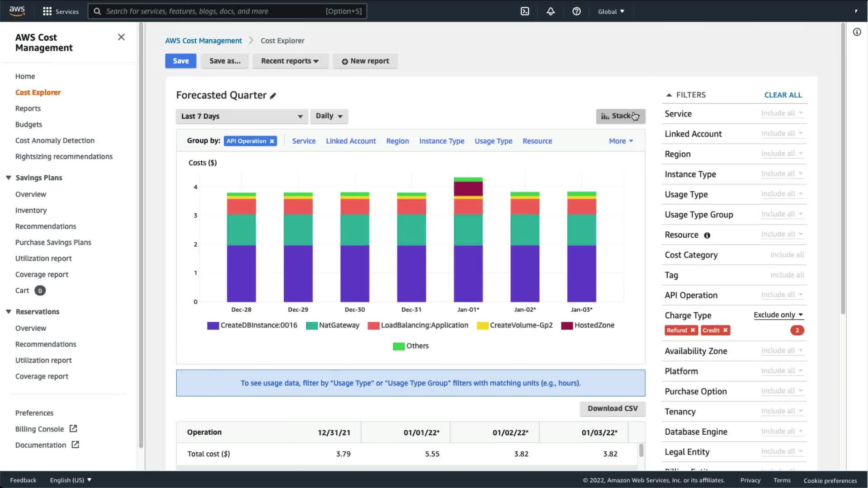The height and width of the screenshot is (488, 868).
Task: Open Budgets in the sidebar
Action: point(28,124)
